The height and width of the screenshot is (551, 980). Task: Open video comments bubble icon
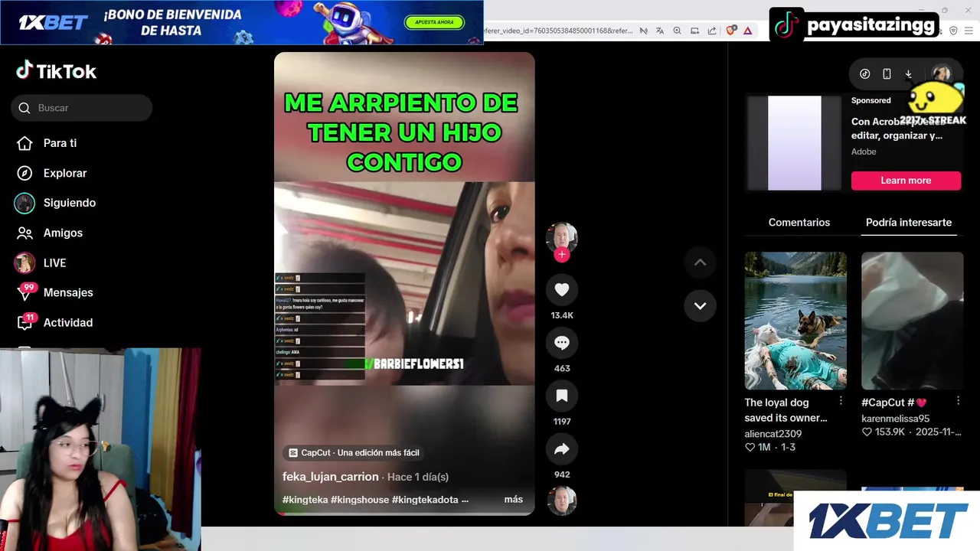562,342
